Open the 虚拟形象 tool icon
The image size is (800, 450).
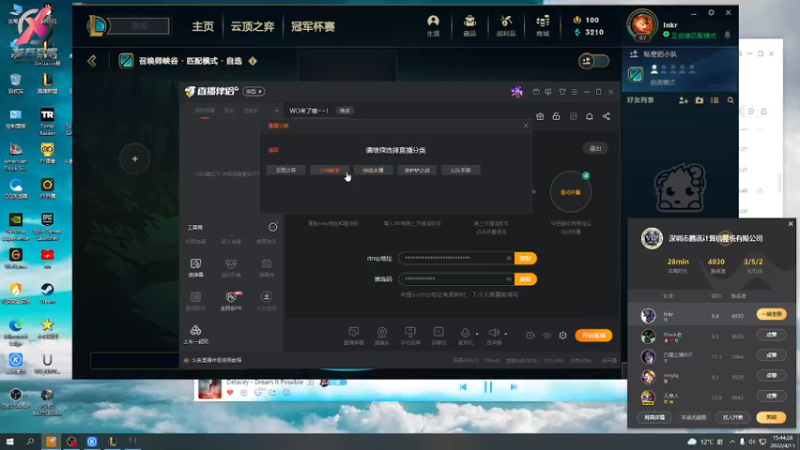pyautogui.click(x=231, y=267)
